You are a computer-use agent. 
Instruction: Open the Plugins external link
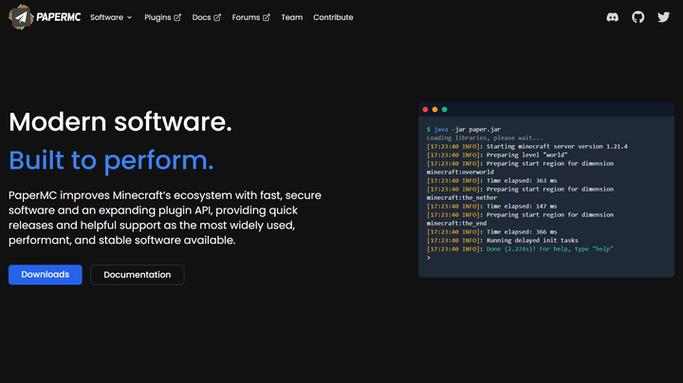coord(162,17)
